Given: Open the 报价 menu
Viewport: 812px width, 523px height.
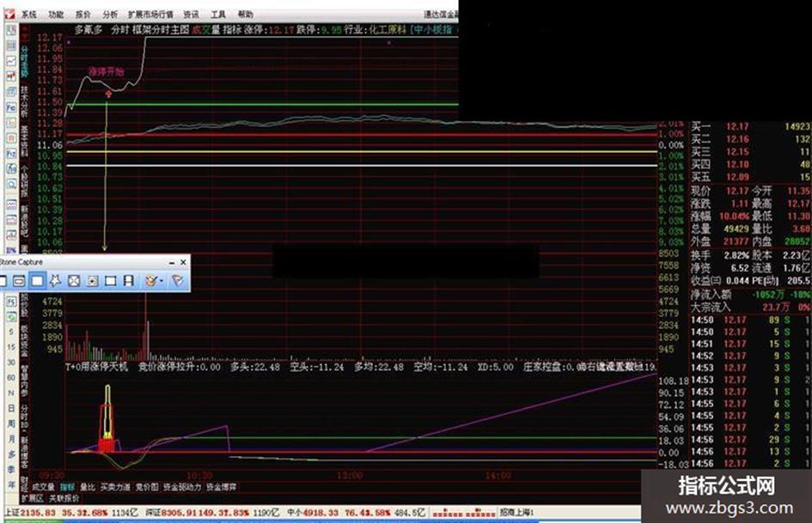Looking at the screenshot, I should pos(82,15).
